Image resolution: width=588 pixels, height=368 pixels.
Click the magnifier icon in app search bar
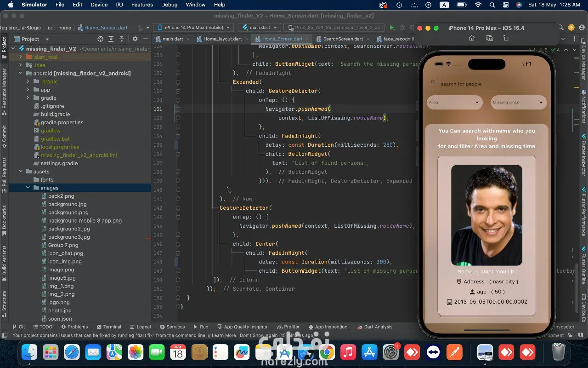pos(433,83)
